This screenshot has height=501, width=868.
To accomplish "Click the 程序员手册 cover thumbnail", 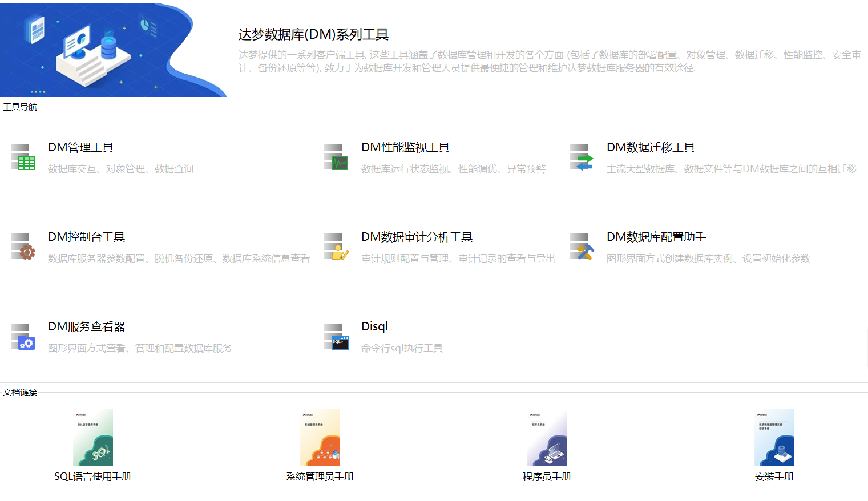I will 547,437.
